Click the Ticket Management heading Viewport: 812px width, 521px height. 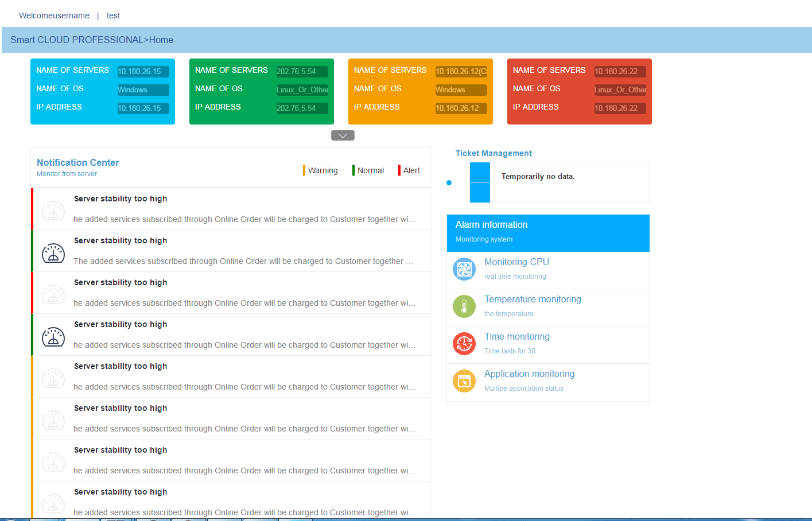coord(494,153)
